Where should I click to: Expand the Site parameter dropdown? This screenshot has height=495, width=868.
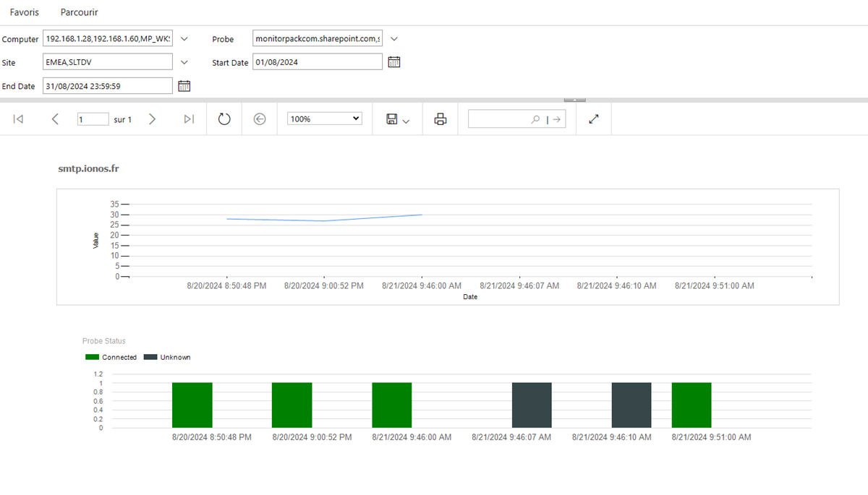[184, 62]
